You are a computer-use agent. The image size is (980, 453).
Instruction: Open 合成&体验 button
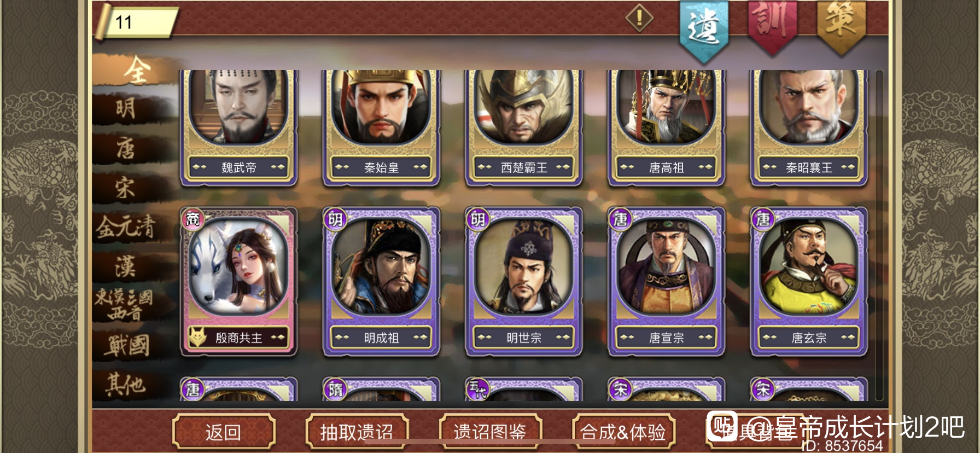(x=623, y=432)
